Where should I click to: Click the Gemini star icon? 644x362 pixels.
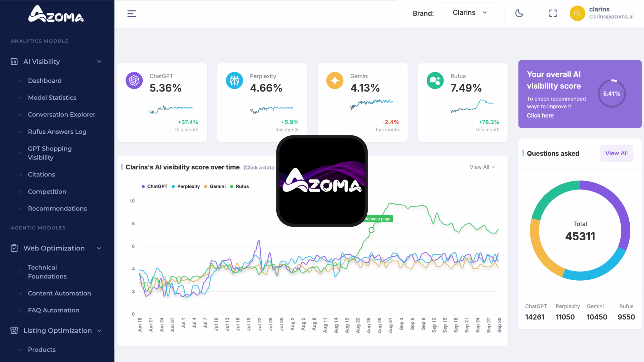(335, 80)
